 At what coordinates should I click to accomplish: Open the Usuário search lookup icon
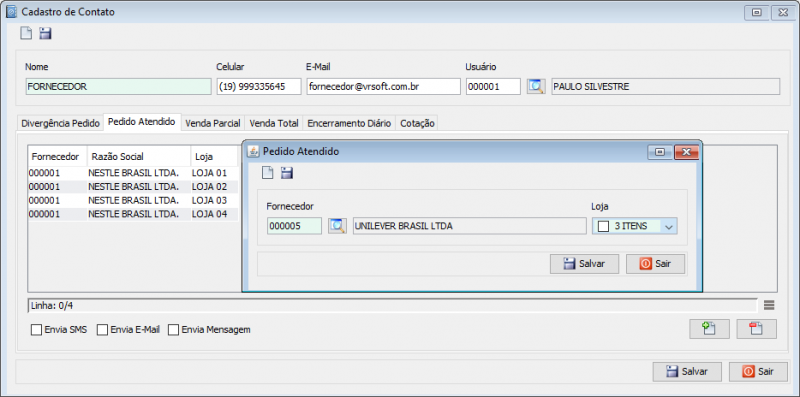536,87
